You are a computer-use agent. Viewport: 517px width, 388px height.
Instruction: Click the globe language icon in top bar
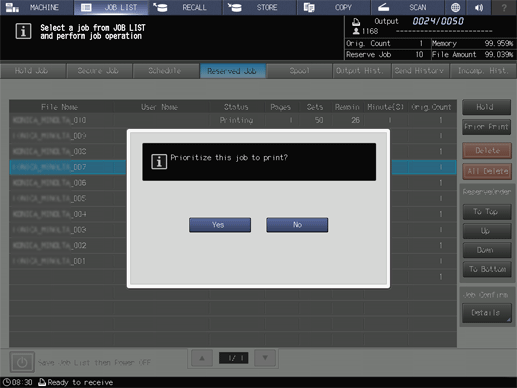click(455, 7)
